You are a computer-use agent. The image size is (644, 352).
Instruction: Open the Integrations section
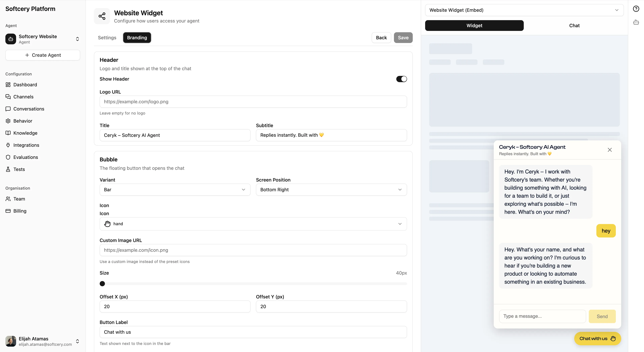[26, 145]
